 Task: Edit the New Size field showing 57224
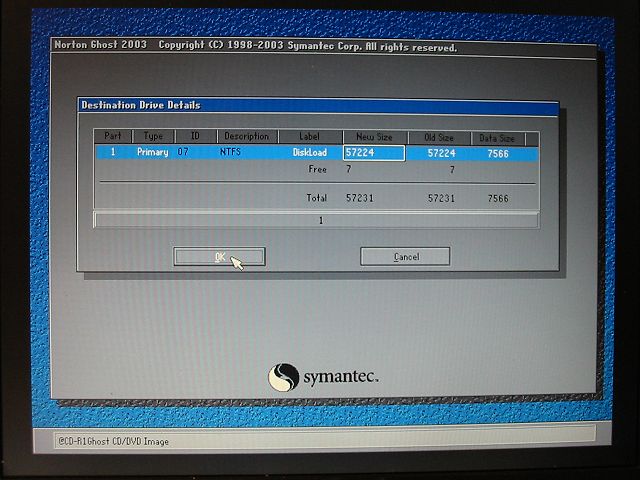pyautogui.click(x=373, y=153)
